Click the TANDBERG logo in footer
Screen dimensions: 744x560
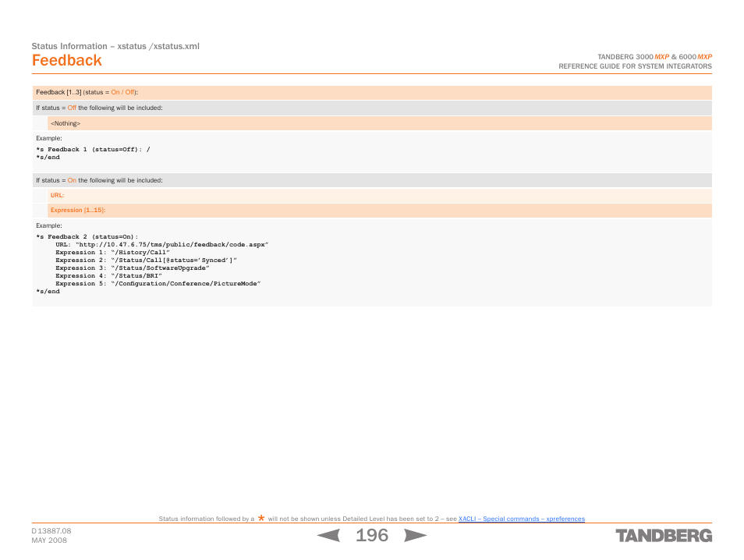tap(663, 536)
